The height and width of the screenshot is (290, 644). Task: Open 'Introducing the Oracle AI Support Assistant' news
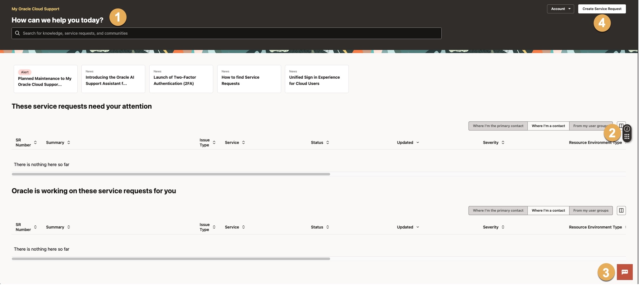(113, 79)
